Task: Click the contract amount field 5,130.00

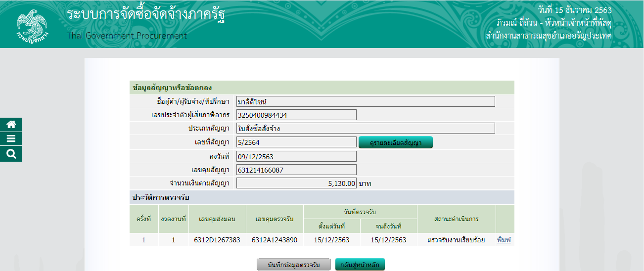Action: (296, 183)
